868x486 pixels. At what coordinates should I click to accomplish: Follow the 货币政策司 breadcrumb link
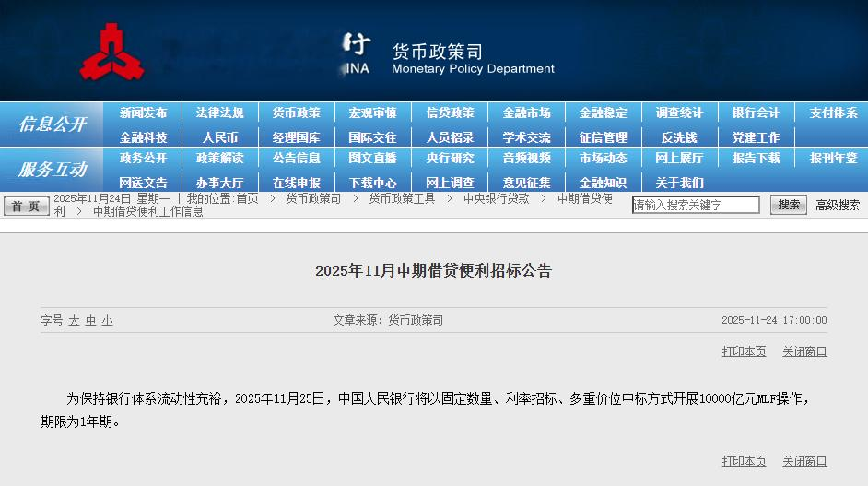click(313, 198)
